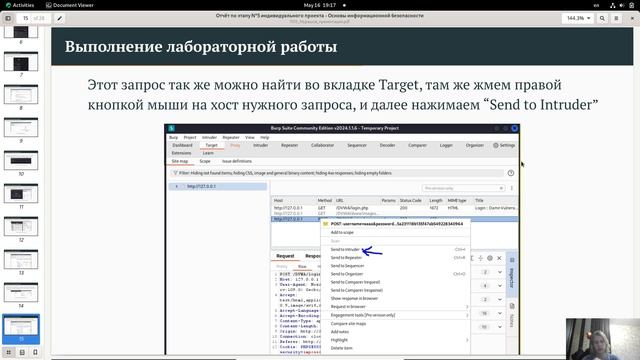Open the Request tab in Burp
This screenshot has height=360, width=640.
[285, 256]
